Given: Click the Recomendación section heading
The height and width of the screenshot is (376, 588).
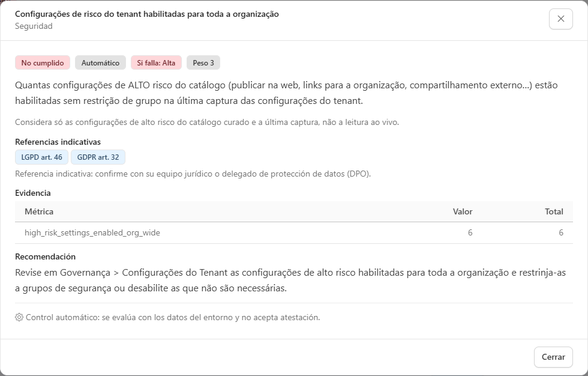Looking at the screenshot, I should click(x=46, y=256).
